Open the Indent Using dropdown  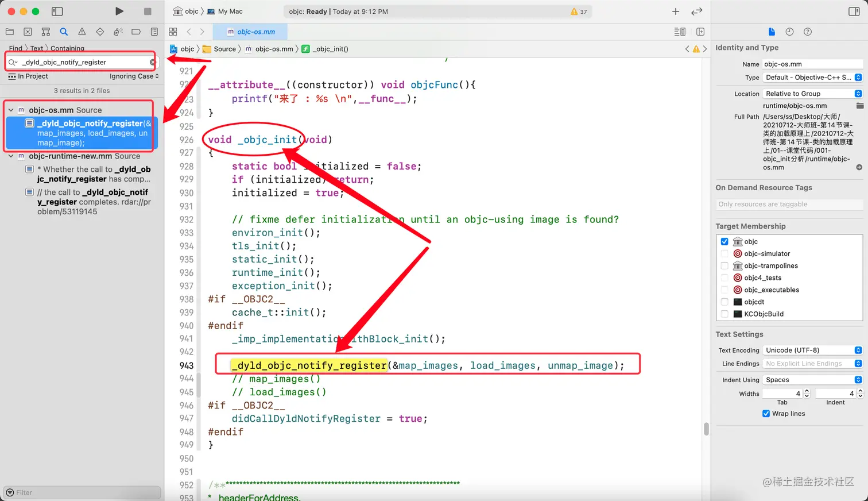pos(812,380)
